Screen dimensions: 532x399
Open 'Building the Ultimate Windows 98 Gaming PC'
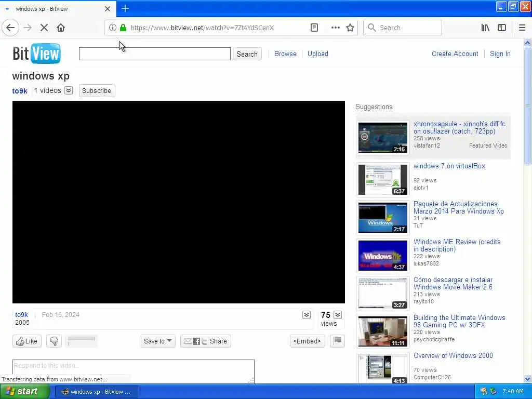[459, 322]
